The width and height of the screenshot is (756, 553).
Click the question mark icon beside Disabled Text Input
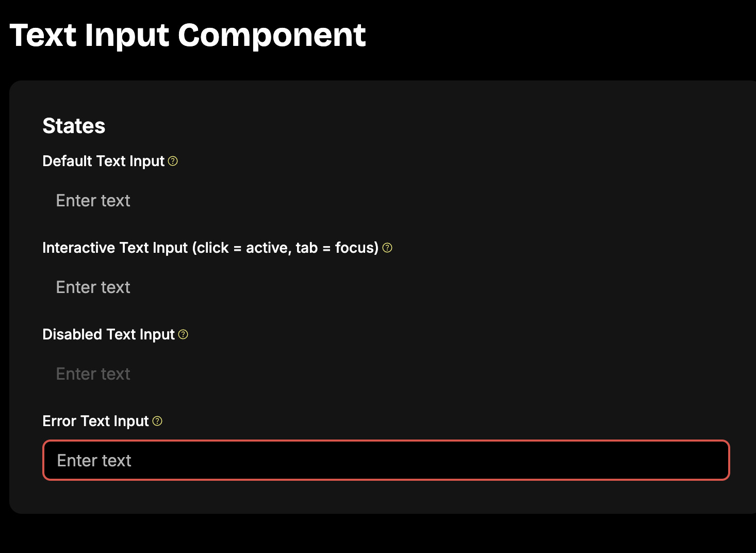[x=184, y=334]
